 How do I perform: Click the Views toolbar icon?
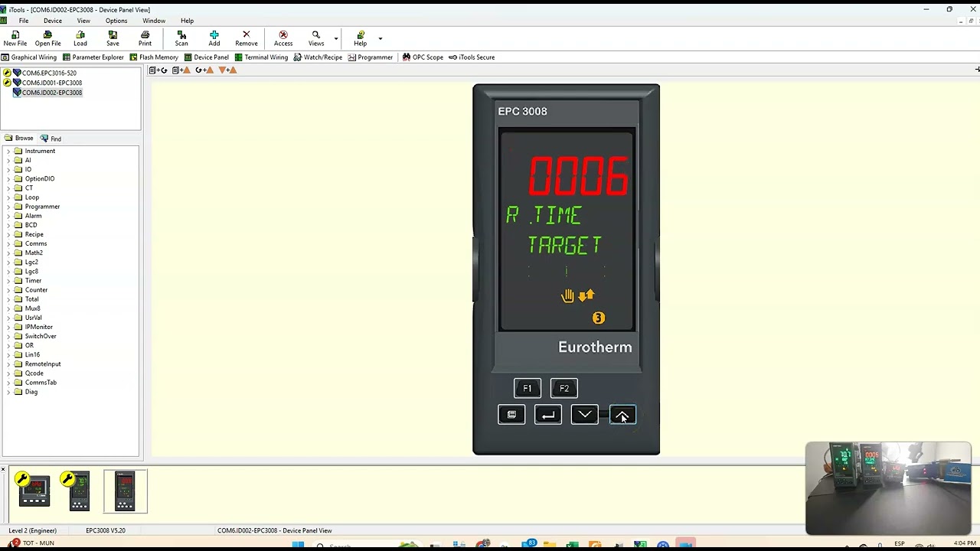coord(315,38)
